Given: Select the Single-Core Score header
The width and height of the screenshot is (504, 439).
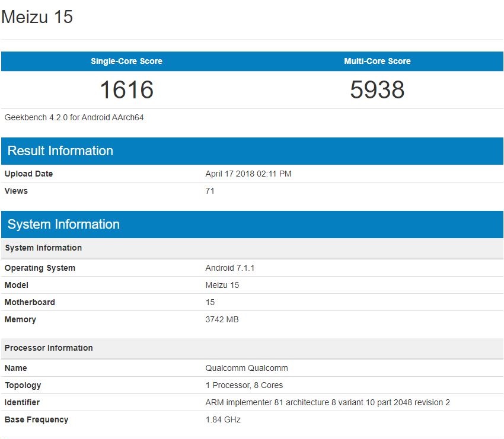Looking at the screenshot, I should click(126, 61).
